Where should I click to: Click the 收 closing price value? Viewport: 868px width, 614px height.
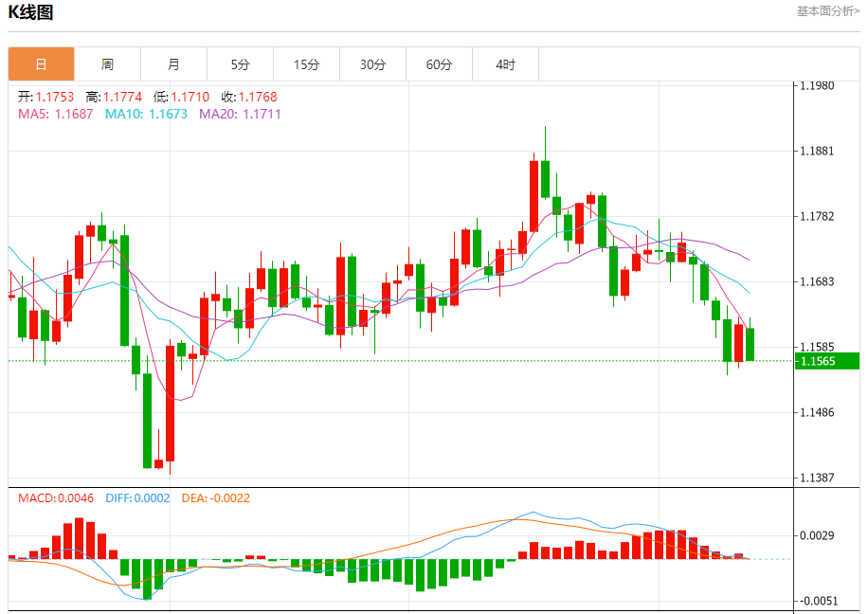(x=249, y=97)
